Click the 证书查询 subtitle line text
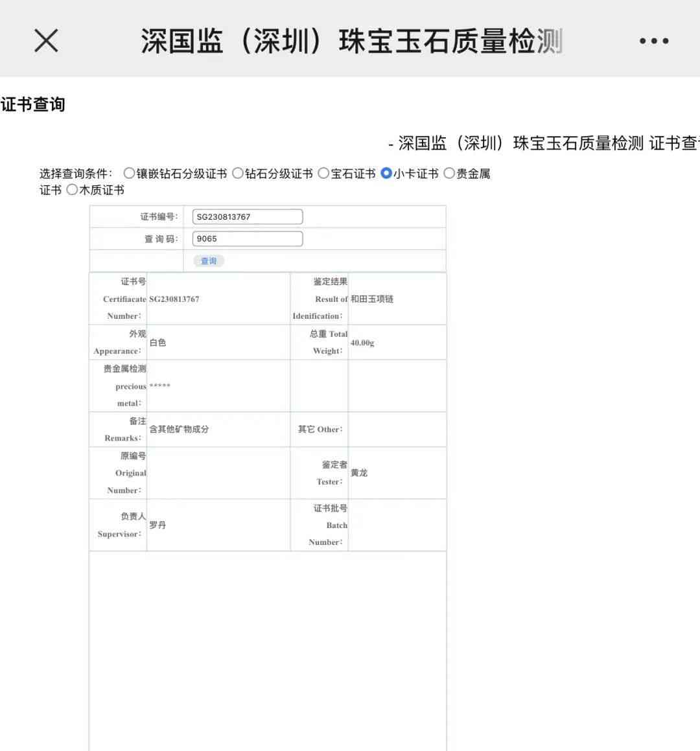The image size is (700, 751). pyautogui.click(x=544, y=143)
